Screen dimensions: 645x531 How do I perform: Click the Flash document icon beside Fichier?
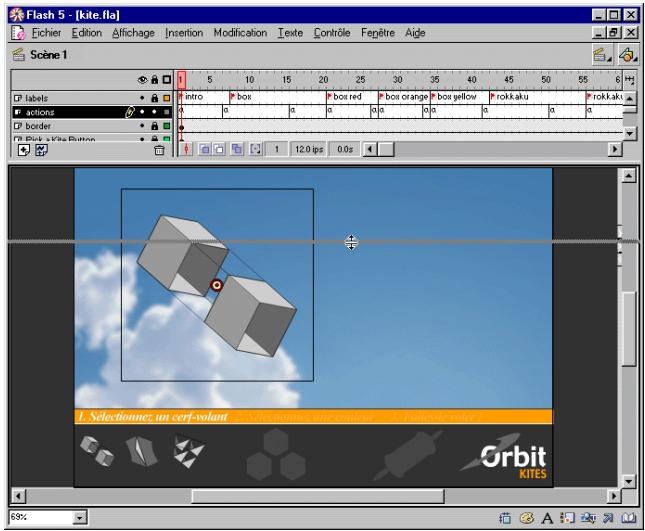pyautogui.click(x=18, y=33)
